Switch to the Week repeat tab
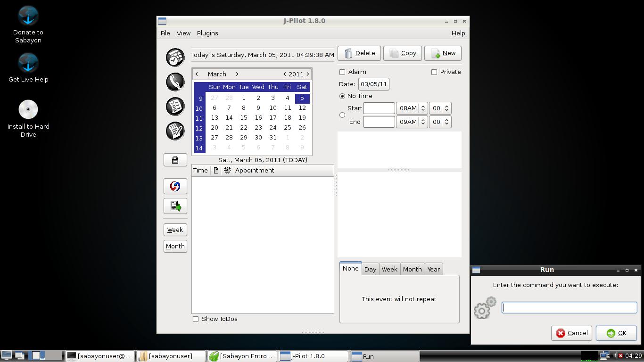 (x=389, y=269)
